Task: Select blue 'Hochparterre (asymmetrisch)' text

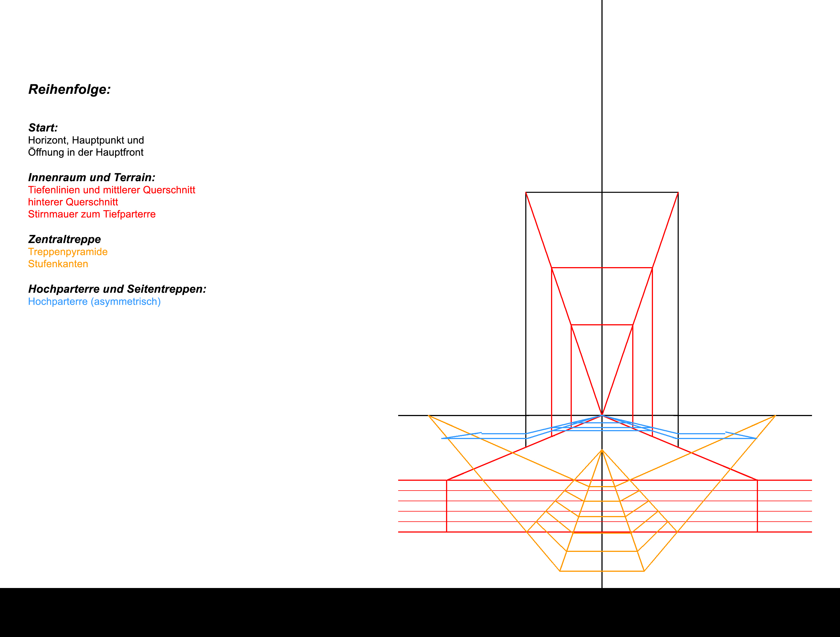Action: (94, 302)
